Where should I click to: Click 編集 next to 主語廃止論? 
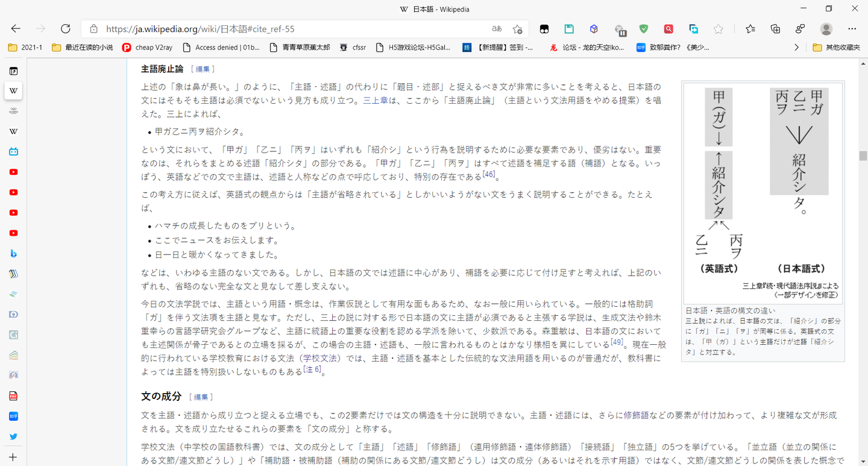(203, 69)
